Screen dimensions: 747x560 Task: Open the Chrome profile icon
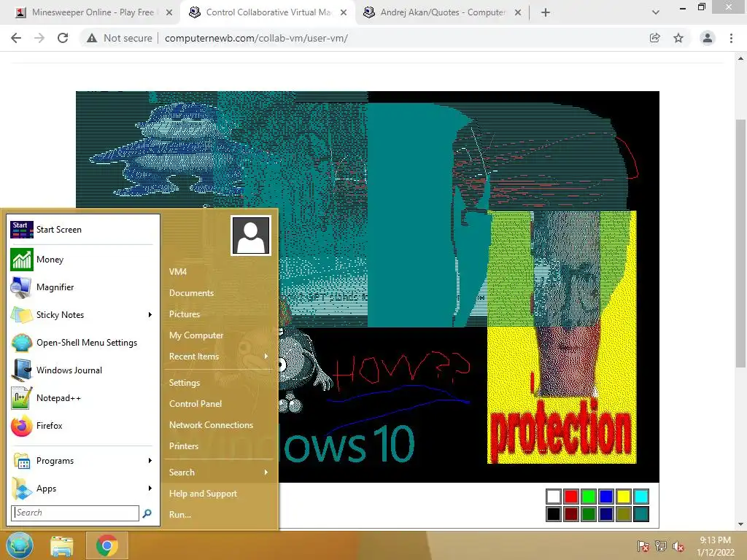click(x=708, y=38)
